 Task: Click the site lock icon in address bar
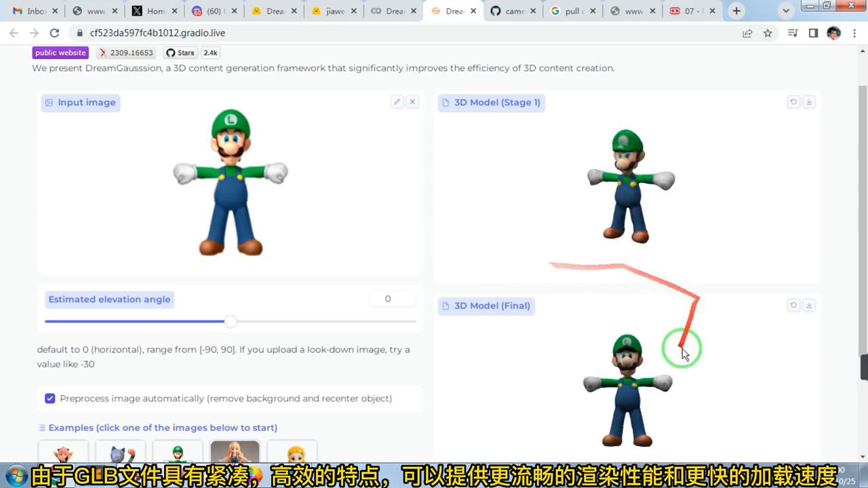click(79, 33)
